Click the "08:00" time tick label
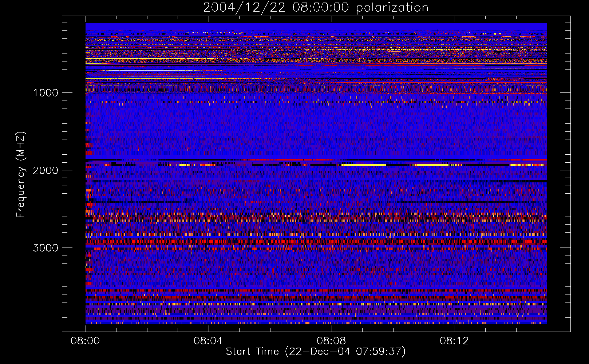The height and width of the screenshot is (364, 589). pyautogui.click(x=86, y=341)
